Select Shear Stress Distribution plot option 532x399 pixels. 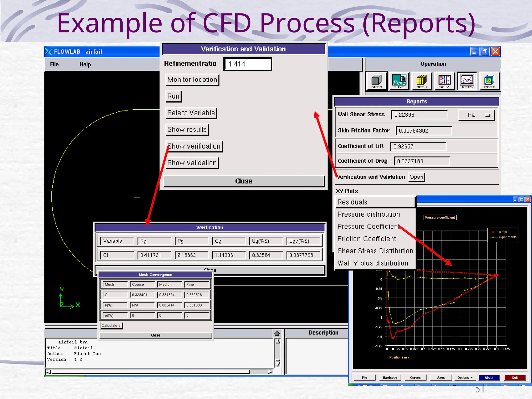pos(375,251)
